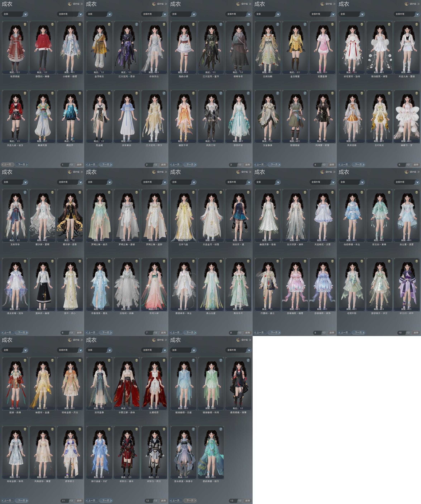Click page number field showing 13
Image resolution: width=421 pixels, height=504 pixels.
coord(232,501)
